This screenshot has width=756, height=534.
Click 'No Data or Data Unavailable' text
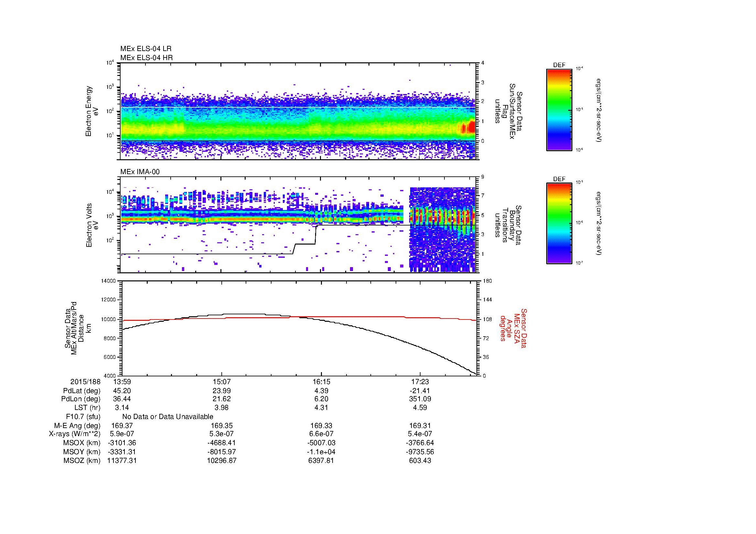coord(168,417)
